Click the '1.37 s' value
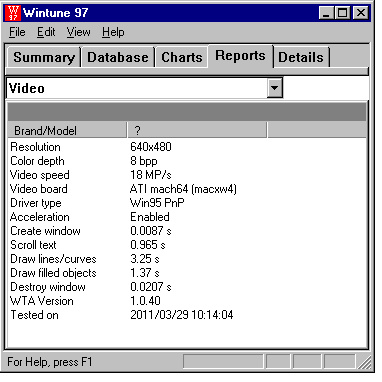 point(145,273)
